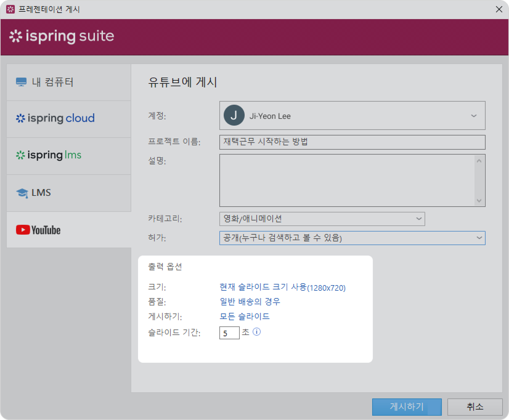Screen dimensions: 509x420
Task: Click the info icon beside slide duration
Action: (x=256, y=332)
